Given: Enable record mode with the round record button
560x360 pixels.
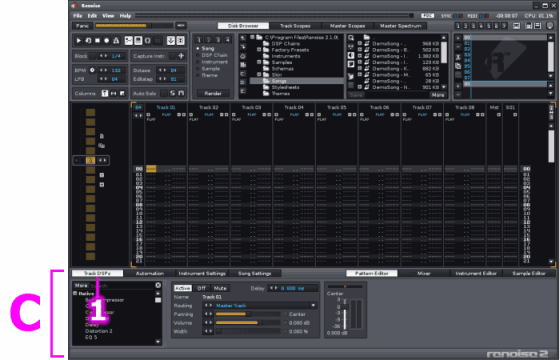Looking at the screenshot, I should pos(107,41).
